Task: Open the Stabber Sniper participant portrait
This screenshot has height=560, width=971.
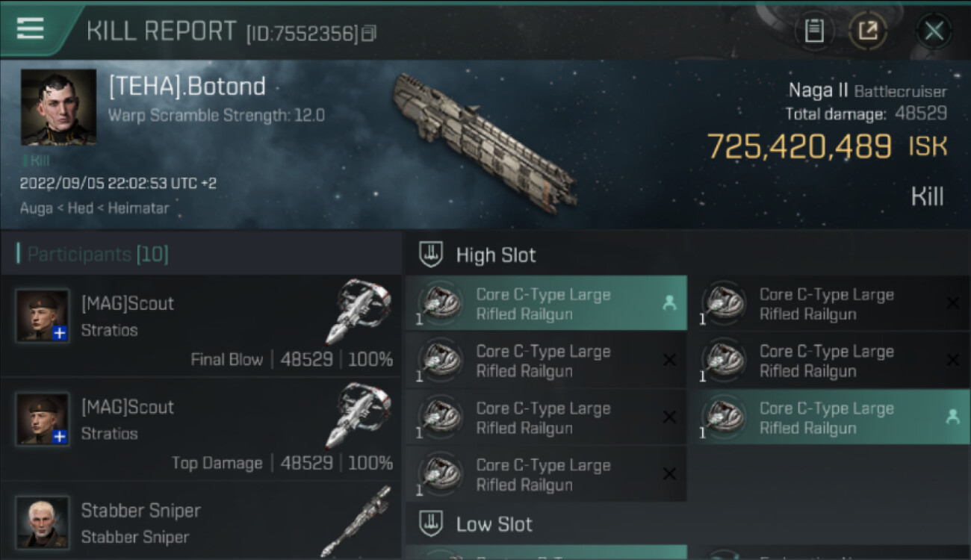Action: tap(43, 522)
